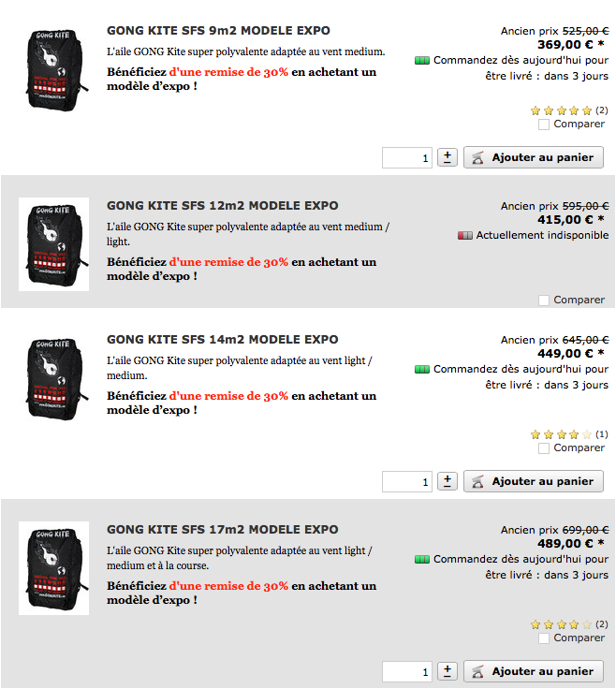Enable Comparer checkbox for 12m2 kite

click(x=544, y=301)
